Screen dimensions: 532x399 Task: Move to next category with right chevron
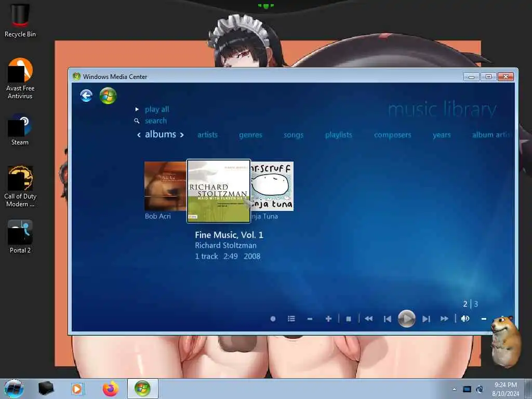click(x=182, y=135)
